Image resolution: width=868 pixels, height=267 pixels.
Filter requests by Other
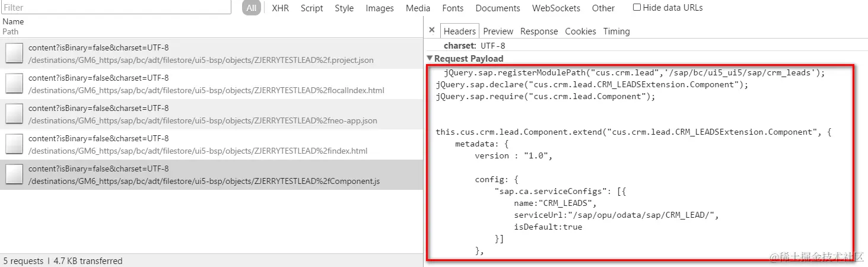[603, 8]
